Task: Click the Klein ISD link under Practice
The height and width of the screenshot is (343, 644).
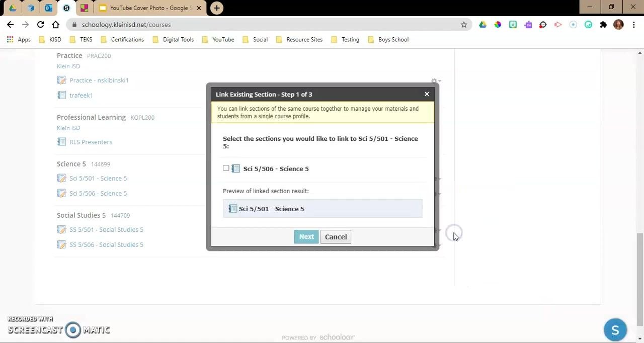Action: pos(68,66)
